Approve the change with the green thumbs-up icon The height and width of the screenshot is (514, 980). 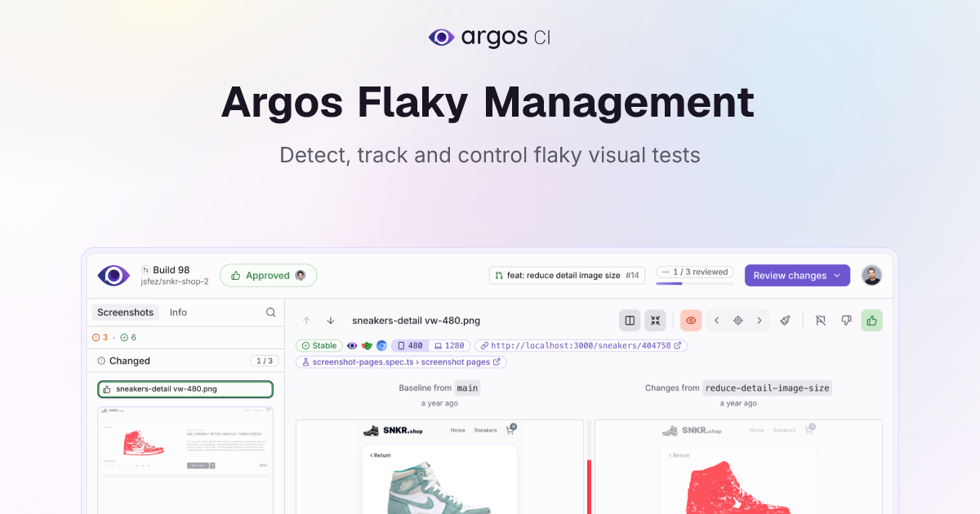pyautogui.click(x=872, y=321)
